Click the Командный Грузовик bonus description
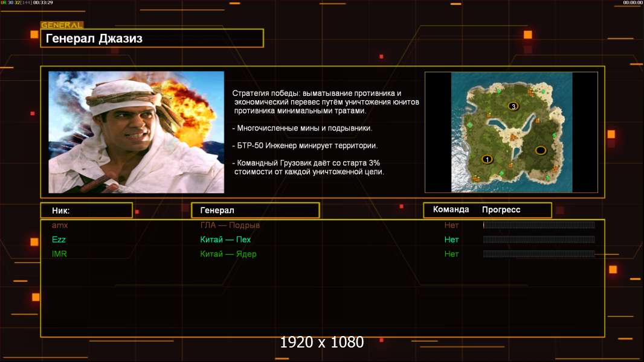This screenshot has height=362, width=644. (308, 167)
